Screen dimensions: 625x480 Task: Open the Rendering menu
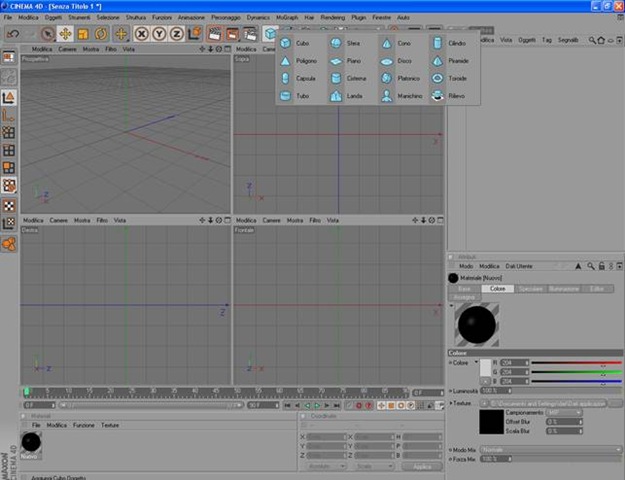coord(332,18)
